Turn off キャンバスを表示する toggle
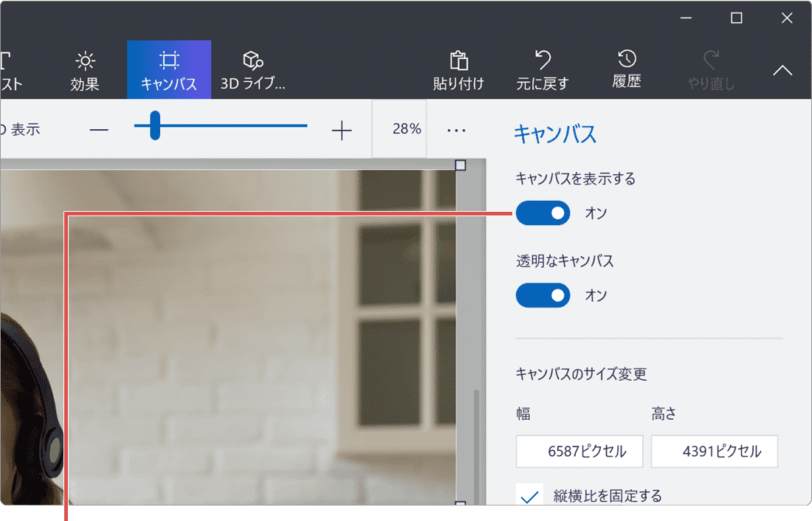 tap(543, 213)
